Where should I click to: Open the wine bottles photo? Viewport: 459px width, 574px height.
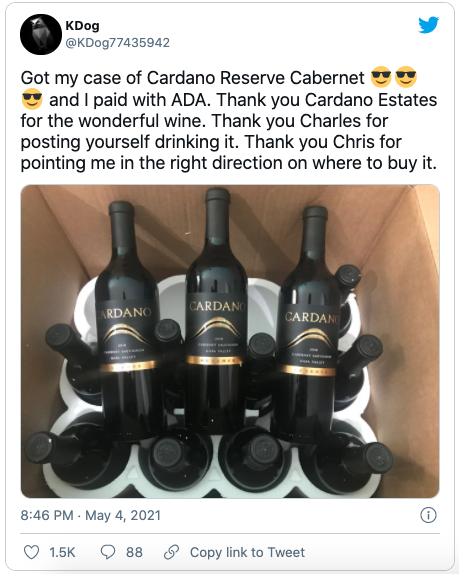click(230, 341)
